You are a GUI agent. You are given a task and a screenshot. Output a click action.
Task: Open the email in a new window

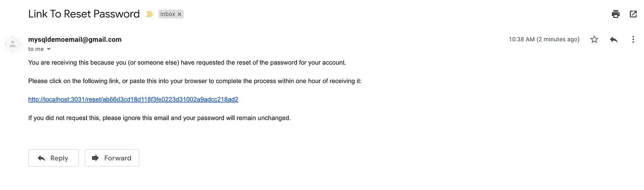pyautogui.click(x=633, y=14)
